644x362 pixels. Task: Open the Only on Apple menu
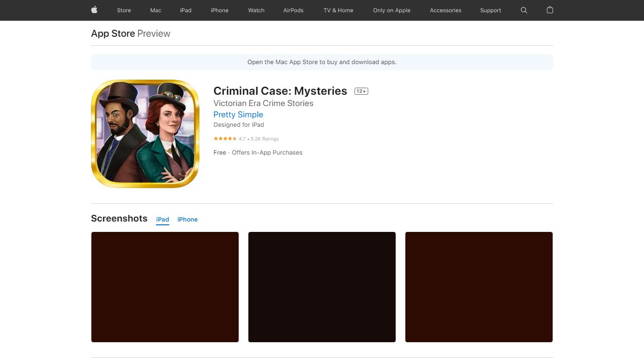coord(392,10)
